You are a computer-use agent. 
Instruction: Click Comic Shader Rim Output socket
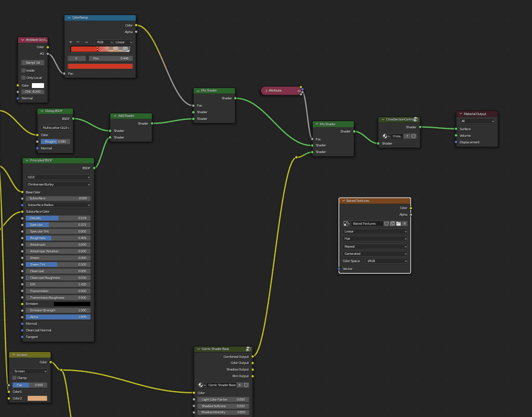pyautogui.click(x=253, y=376)
